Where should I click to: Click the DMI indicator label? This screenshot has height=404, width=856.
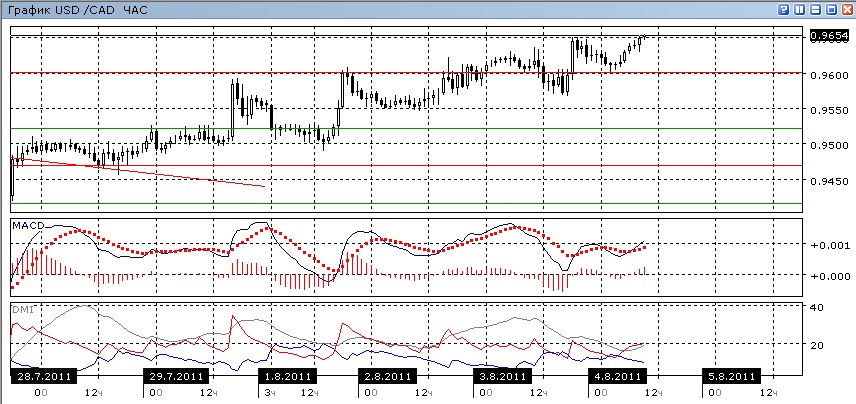point(22,310)
